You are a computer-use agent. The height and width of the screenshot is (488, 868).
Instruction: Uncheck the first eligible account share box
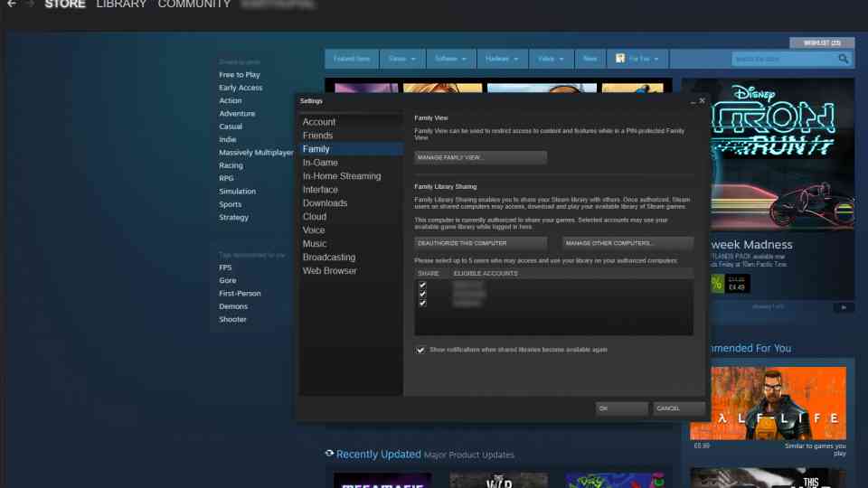point(422,286)
